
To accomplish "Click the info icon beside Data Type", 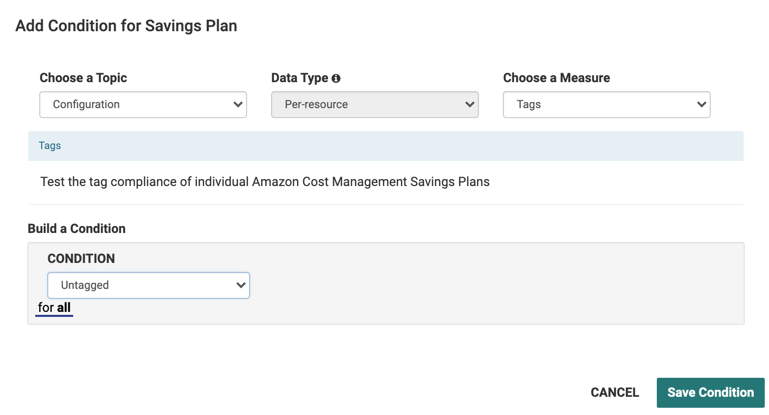I will pyautogui.click(x=336, y=78).
